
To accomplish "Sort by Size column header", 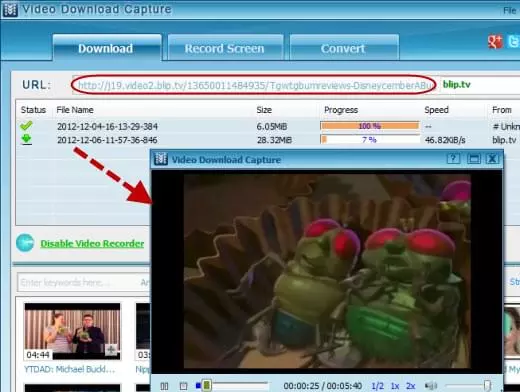I will point(264,110).
